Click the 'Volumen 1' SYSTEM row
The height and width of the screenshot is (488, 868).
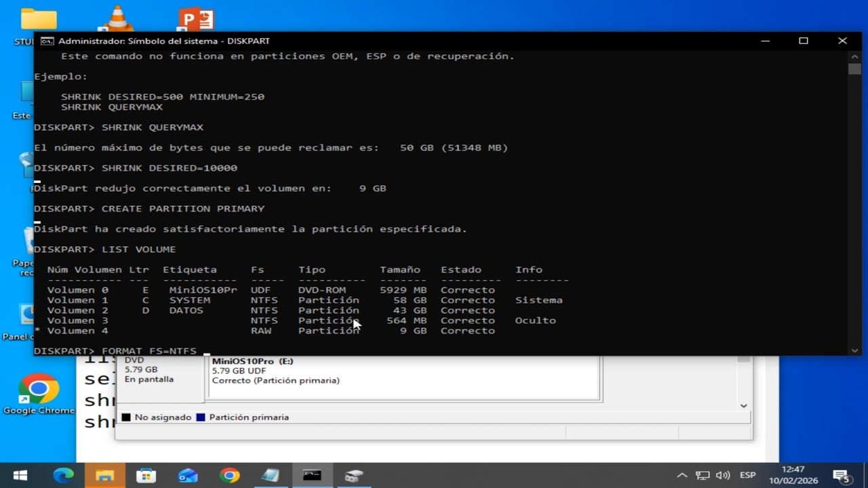(304, 300)
